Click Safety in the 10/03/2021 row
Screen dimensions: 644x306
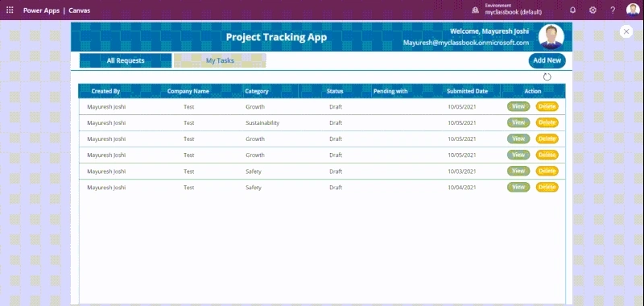tap(254, 172)
